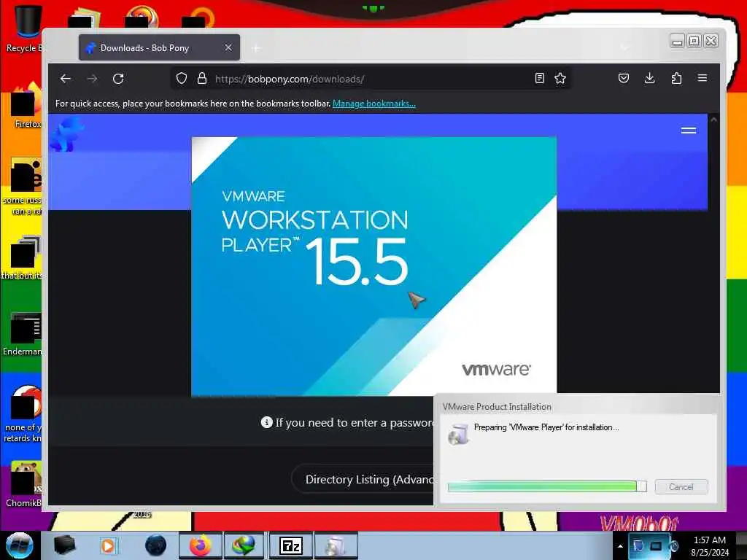List all tabs dropdown arrow

click(x=624, y=47)
